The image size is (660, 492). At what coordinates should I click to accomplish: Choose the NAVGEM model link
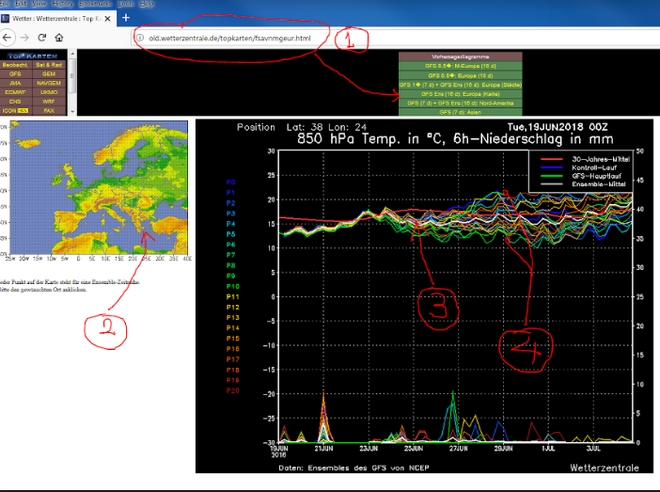point(48,83)
